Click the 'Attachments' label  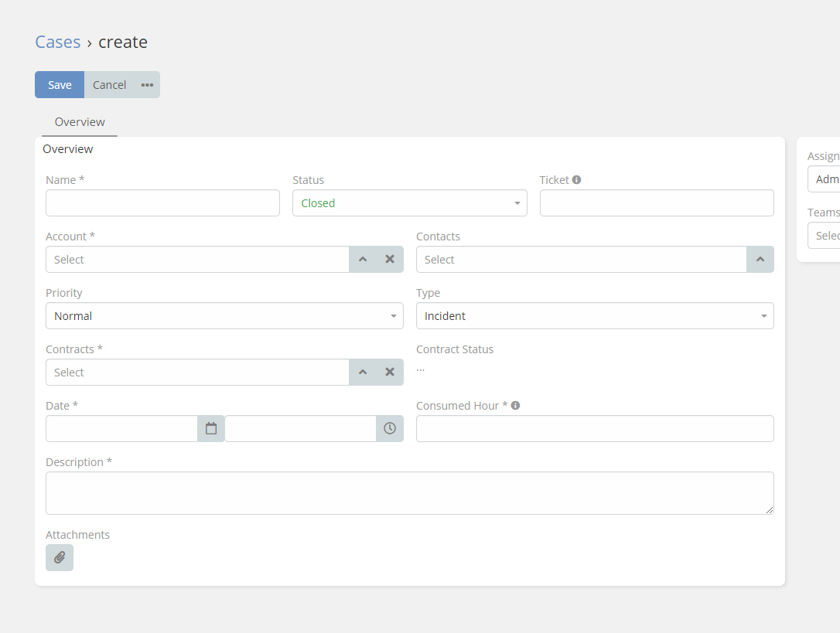tap(77, 535)
